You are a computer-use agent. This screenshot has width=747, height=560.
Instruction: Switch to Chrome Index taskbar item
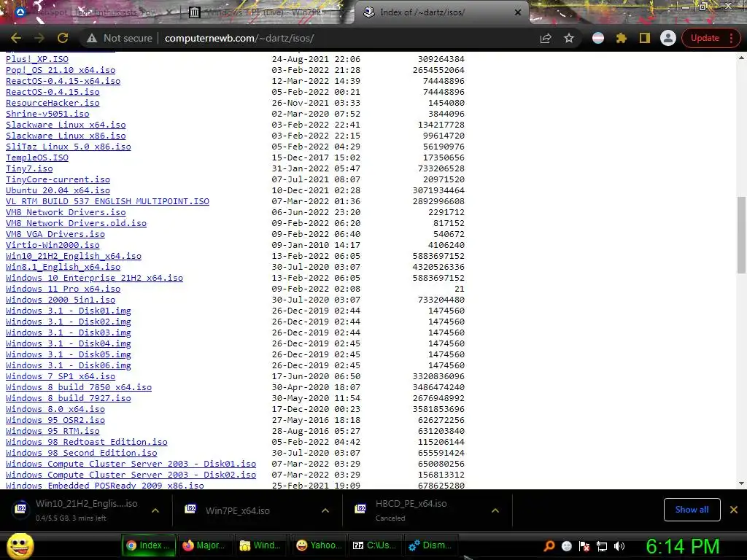(x=148, y=545)
